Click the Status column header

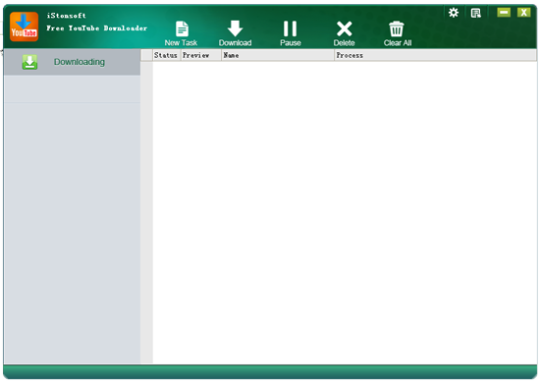pyautogui.click(x=166, y=55)
